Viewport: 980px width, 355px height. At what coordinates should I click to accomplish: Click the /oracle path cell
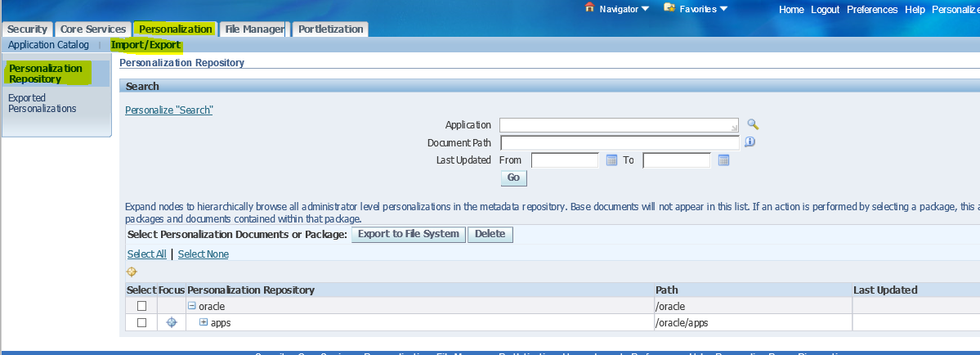point(753,306)
